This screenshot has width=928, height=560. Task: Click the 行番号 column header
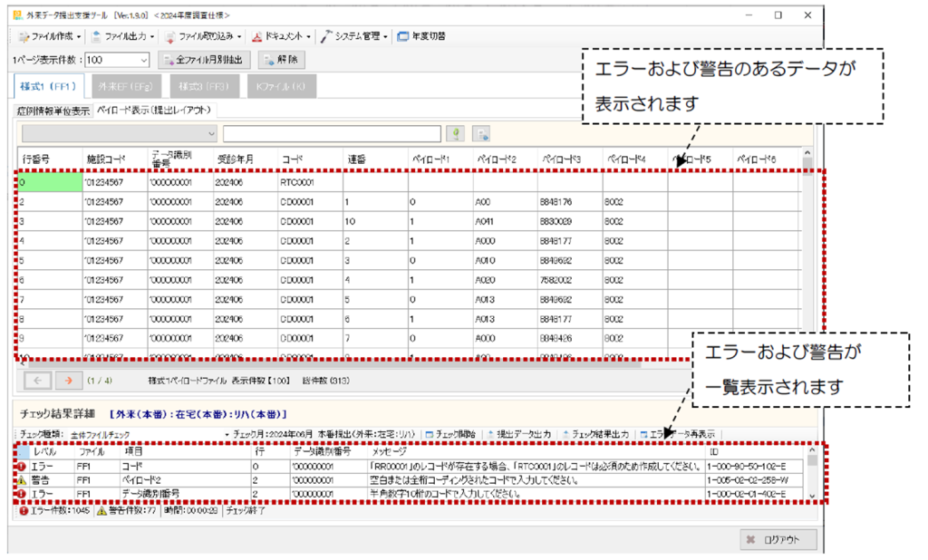[50, 159]
